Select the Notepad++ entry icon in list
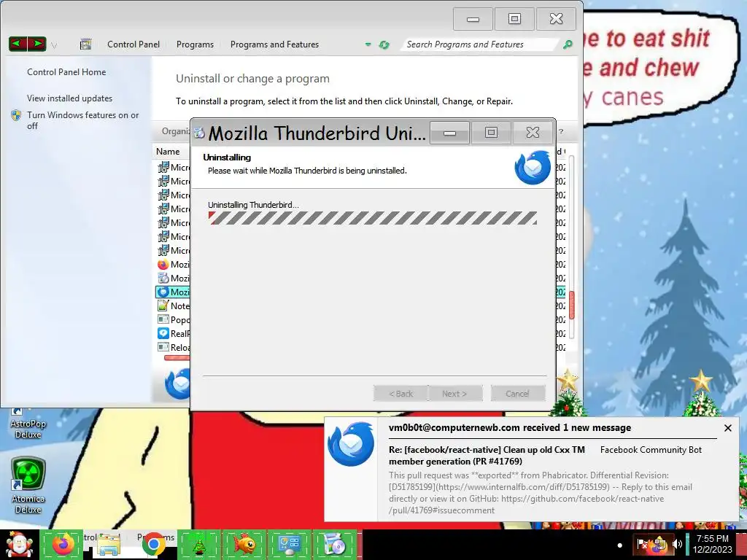 point(163,306)
